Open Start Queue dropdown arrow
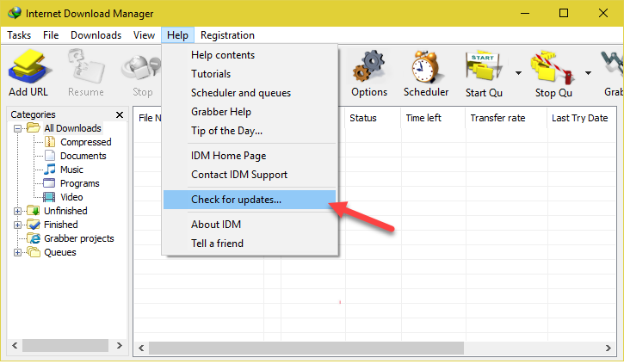 [x=519, y=73]
